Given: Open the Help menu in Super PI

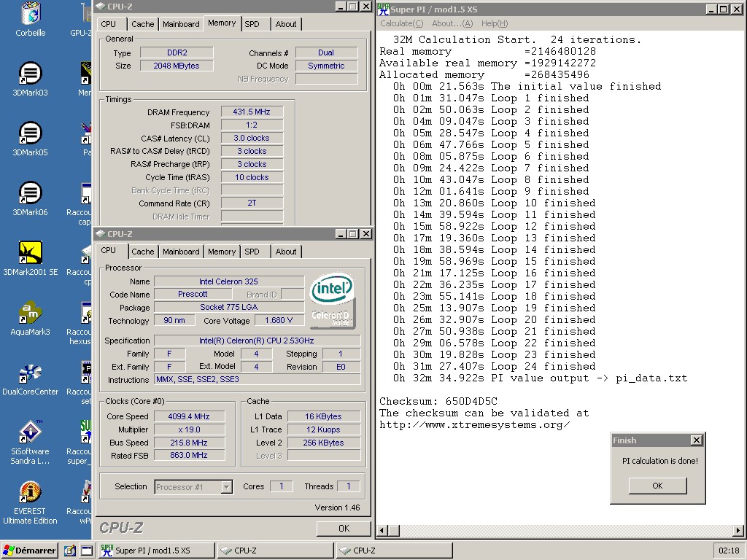Looking at the screenshot, I should click(x=495, y=23).
